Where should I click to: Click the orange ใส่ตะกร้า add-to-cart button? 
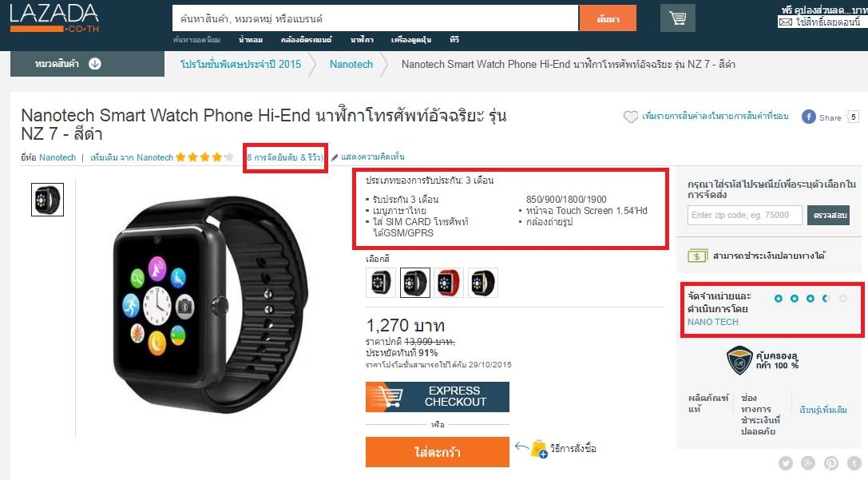coord(438,452)
